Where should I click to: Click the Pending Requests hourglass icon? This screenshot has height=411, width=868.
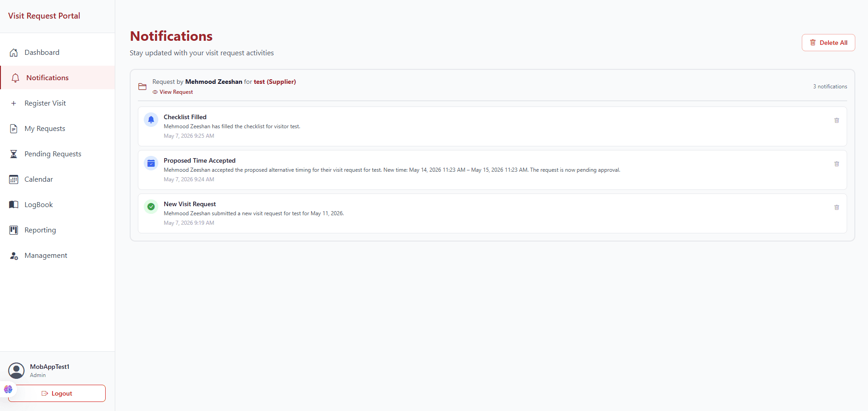click(x=14, y=154)
